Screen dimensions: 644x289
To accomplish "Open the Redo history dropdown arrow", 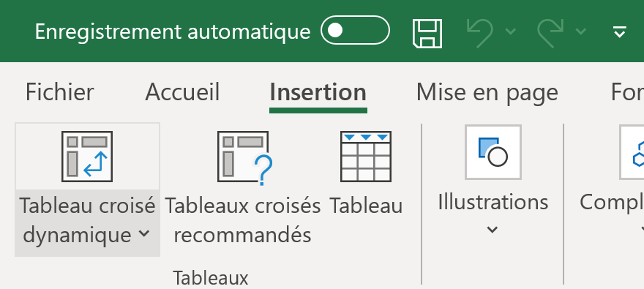I will point(581,31).
